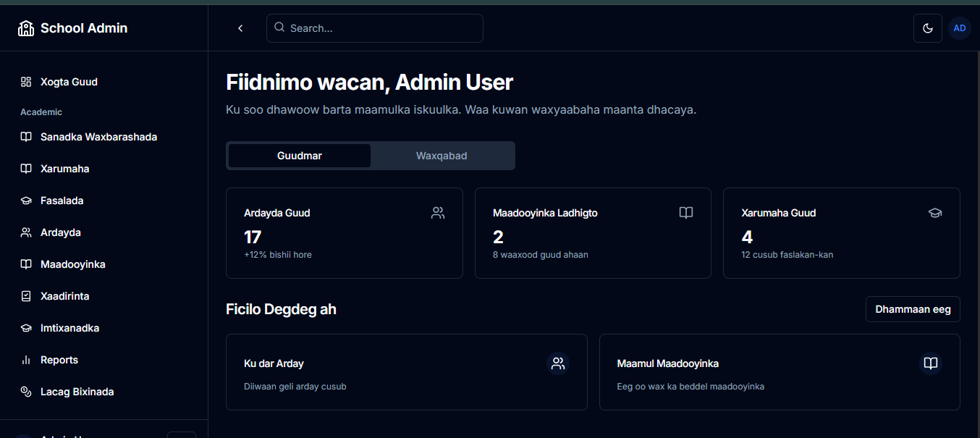The height and width of the screenshot is (438, 980).
Task: Open the Maadooyinka Ladhigto stats card
Action: [x=593, y=233]
